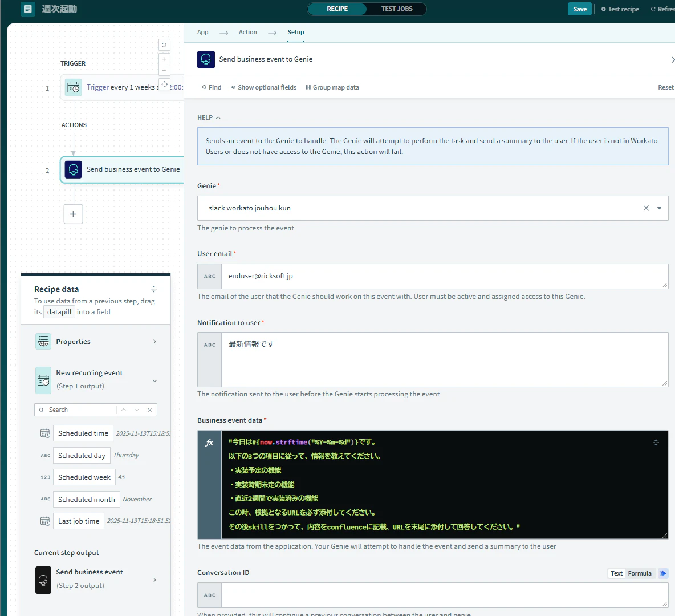675x616 pixels.
Task: Switch to the TEST JOBS tab
Action: coord(396,9)
